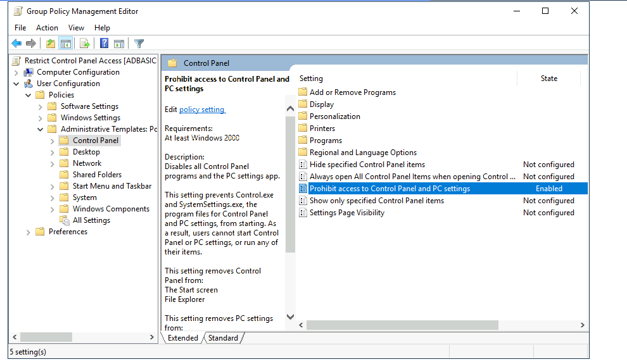Click the policy icon beside Show only specified Control Panel items

pos(303,201)
